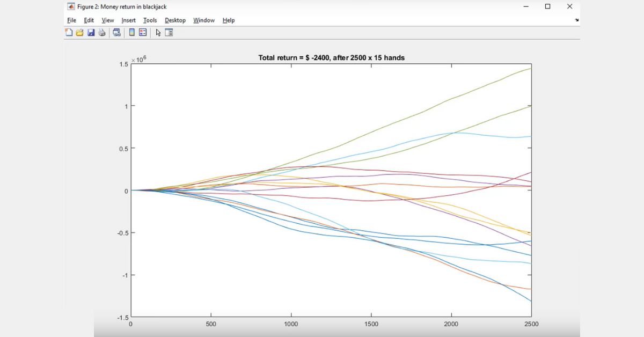Expand the Desktop menu
The image size is (644, 337).
coord(175,20)
